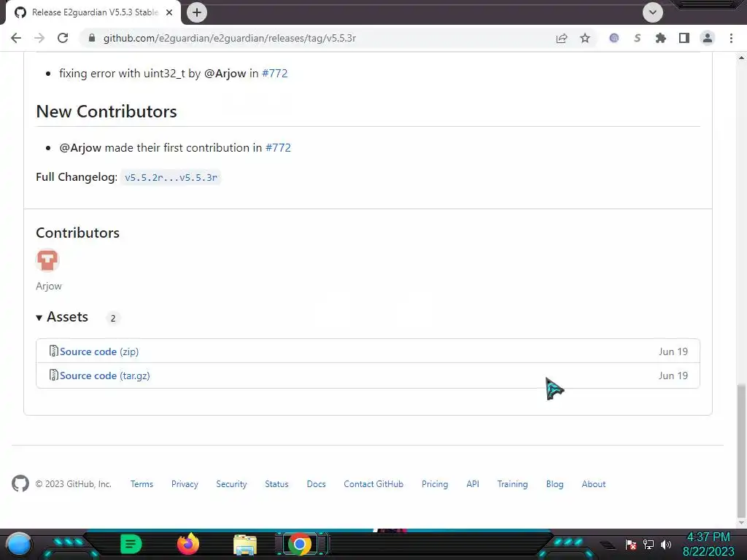747x560 pixels.
Task: Go back to previous page
Action: tap(16, 38)
